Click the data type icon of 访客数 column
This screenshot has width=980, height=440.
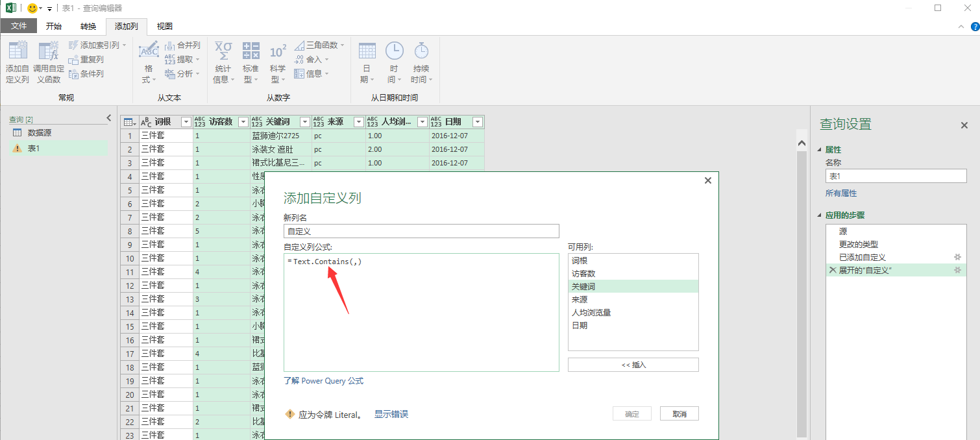click(x=200, y=122)
